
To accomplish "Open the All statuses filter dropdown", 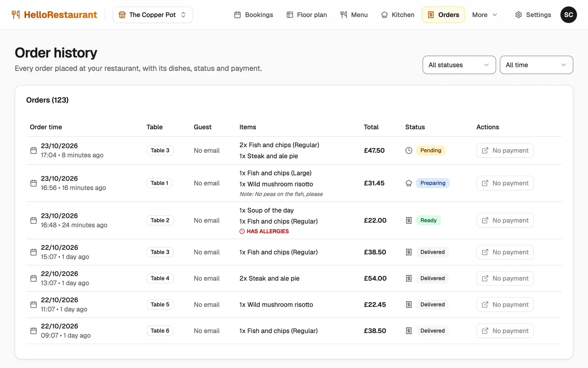I will click(459, 65).
